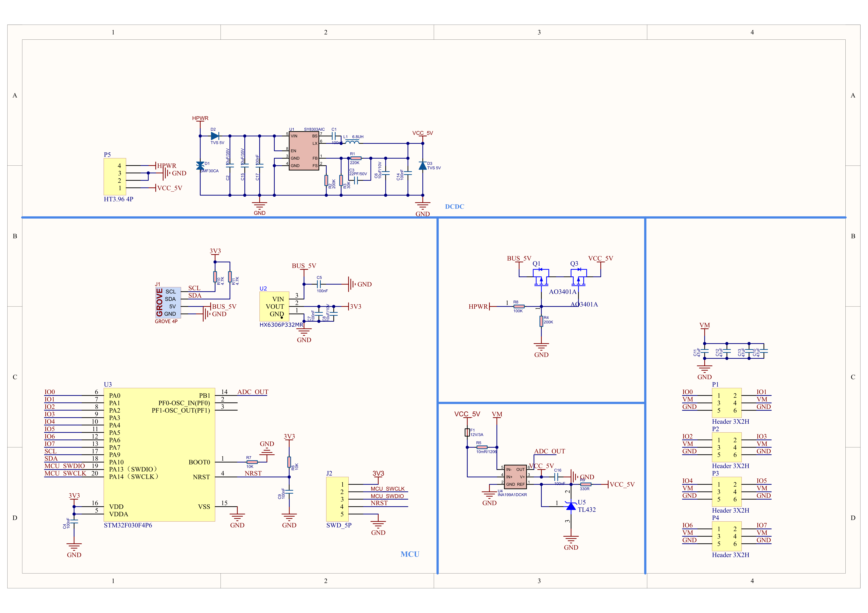Click the P5 HT3.96 4P connector
868x613 pixels.
tap(115, 177)
